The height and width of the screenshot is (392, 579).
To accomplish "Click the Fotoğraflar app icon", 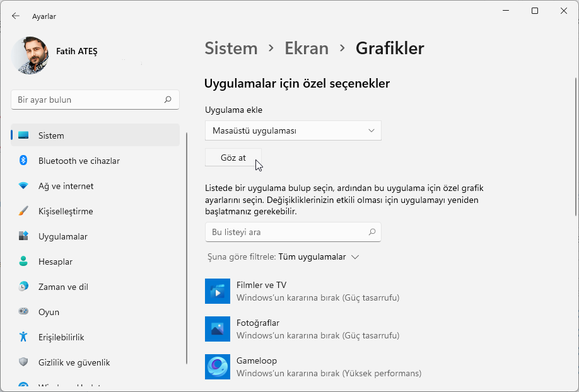I will tap(218, 329).
